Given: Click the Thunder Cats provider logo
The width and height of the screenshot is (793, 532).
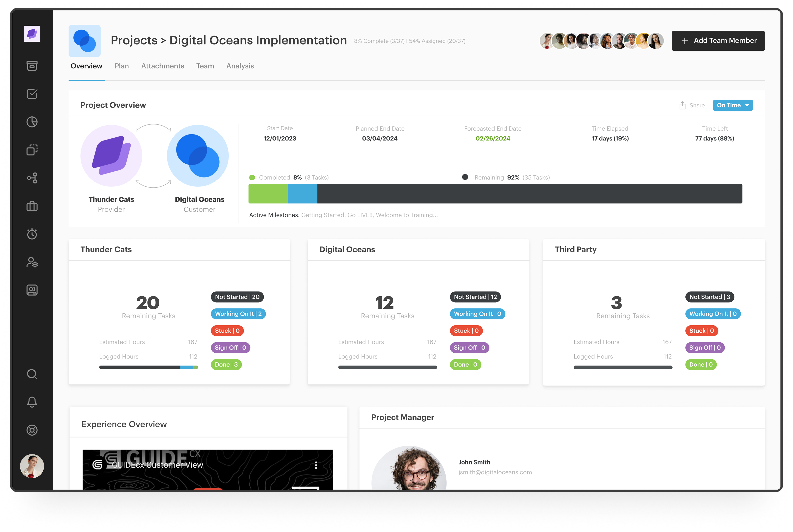Looking at the screenshot, I should point(111,156).
